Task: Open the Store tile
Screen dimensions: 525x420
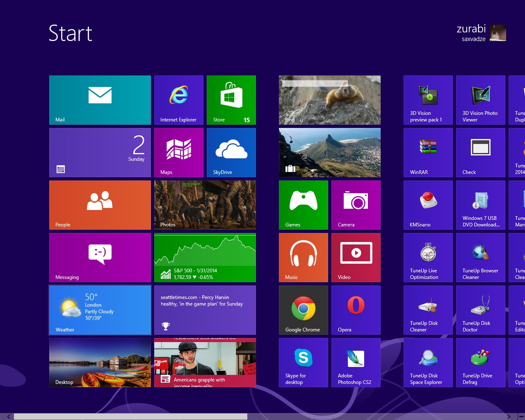Action: 231,100
